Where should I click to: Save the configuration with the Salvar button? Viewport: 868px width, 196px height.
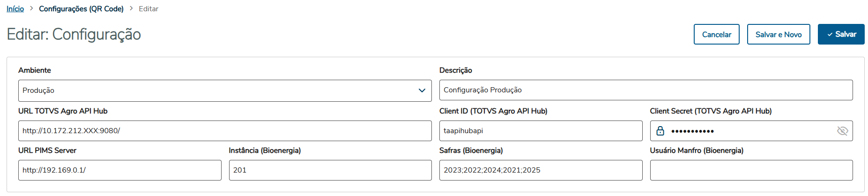click(x=841, y=34)
